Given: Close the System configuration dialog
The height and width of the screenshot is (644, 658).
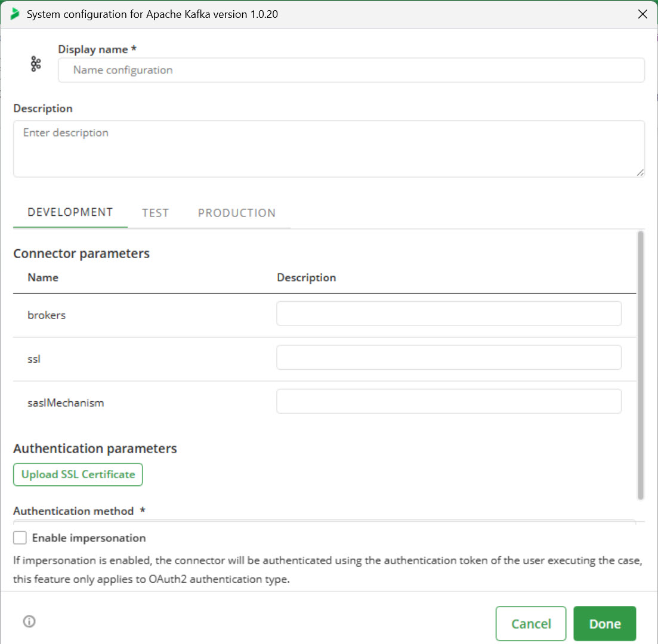Looking at the screenshot, I should [x=642, y=14].
